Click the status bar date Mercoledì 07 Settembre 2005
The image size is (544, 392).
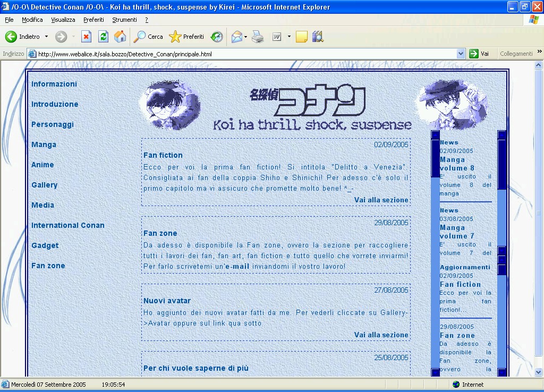tap(48, 385)
